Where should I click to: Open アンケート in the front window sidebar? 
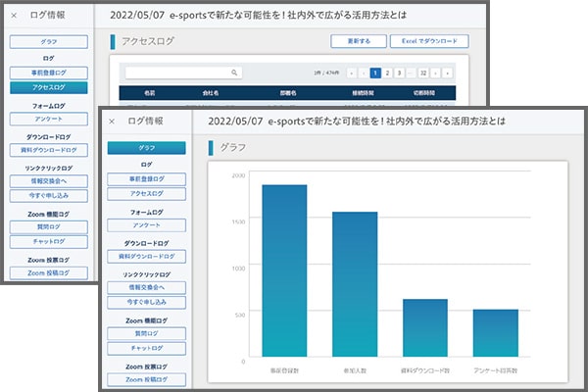146,223
